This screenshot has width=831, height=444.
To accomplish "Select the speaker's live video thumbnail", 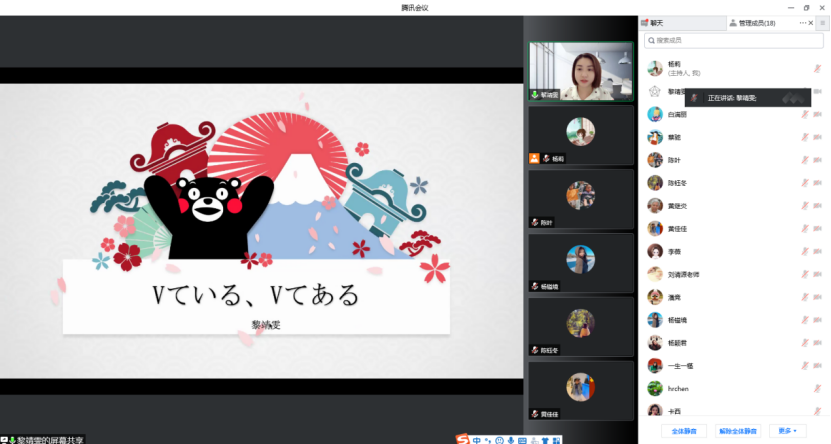I will click(580, 72).
